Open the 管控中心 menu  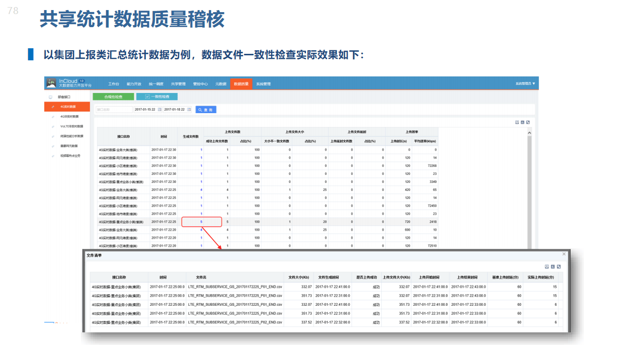[x=200, y=83]
